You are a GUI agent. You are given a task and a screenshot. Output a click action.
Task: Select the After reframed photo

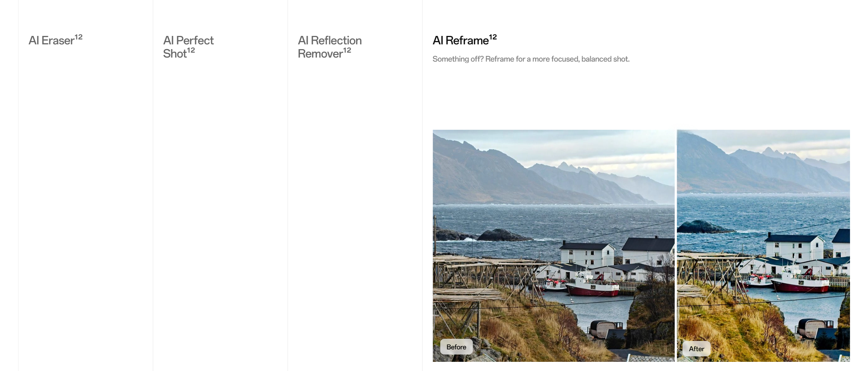pos(763,246)
